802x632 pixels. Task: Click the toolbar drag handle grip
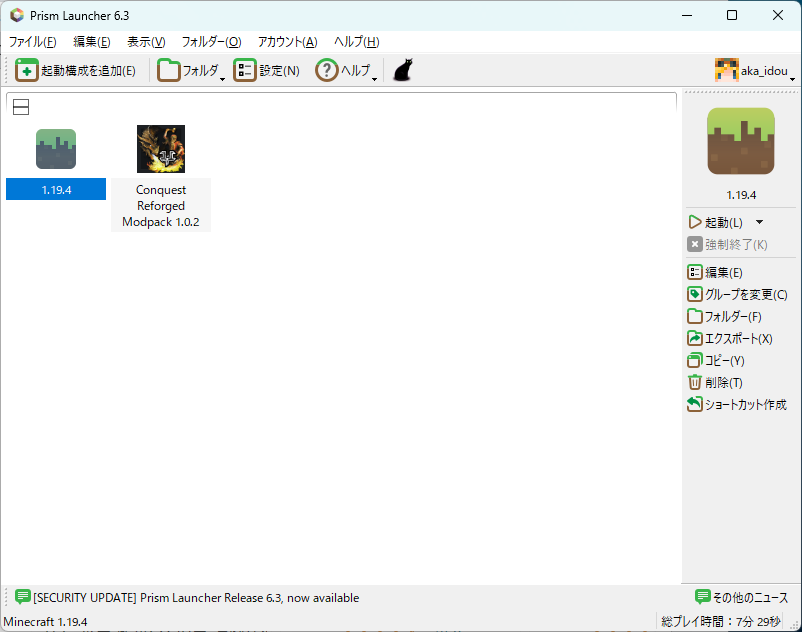tap(7, 70)
